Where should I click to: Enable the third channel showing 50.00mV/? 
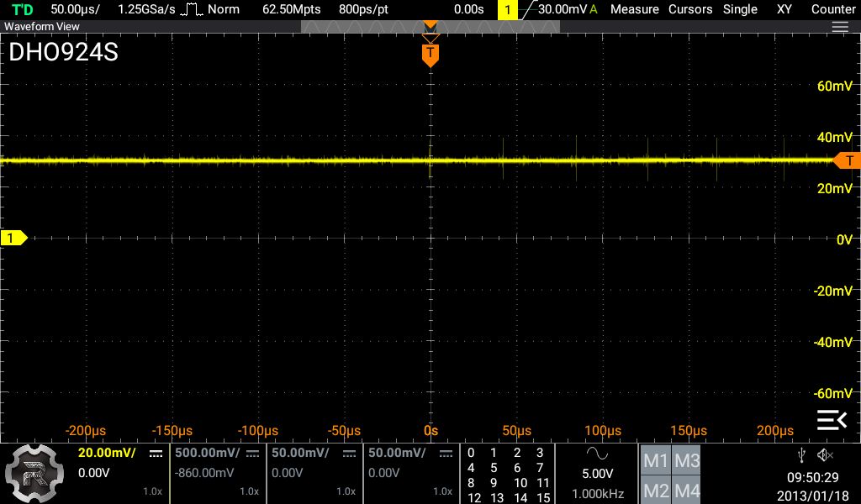coord(313,473)
